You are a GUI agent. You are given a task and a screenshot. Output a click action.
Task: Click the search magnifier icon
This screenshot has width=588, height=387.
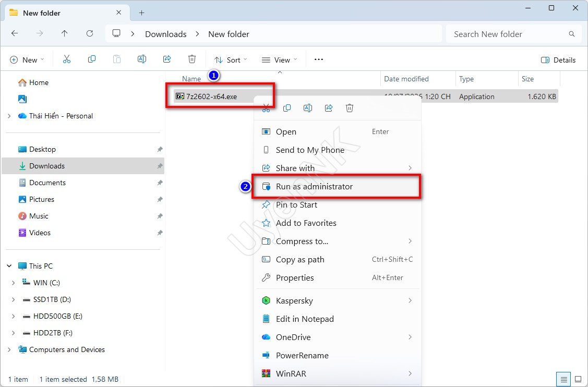pyautogui.click(x=572, y=34)
